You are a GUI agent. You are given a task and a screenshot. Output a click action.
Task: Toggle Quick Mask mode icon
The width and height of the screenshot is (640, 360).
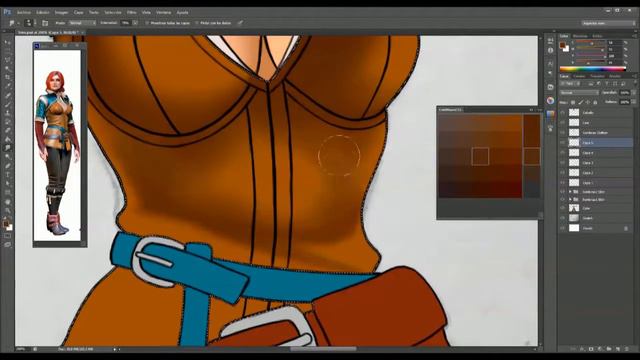click(7, 236)
